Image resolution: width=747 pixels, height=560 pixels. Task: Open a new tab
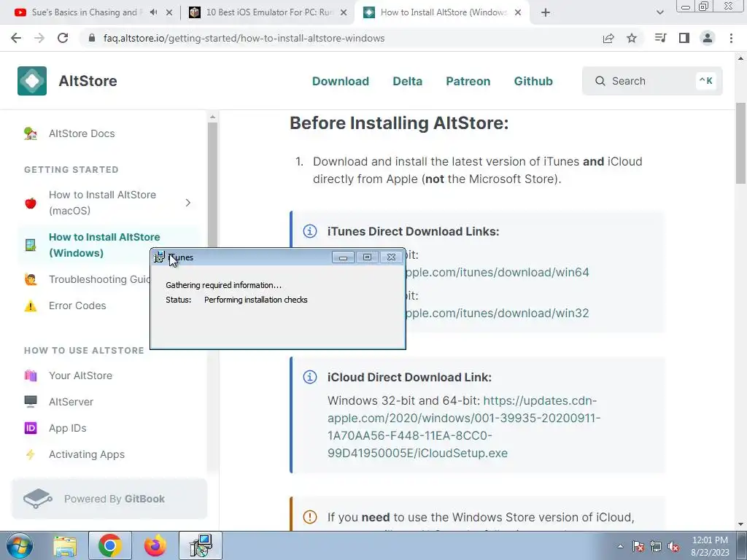[x=546, y=13]
